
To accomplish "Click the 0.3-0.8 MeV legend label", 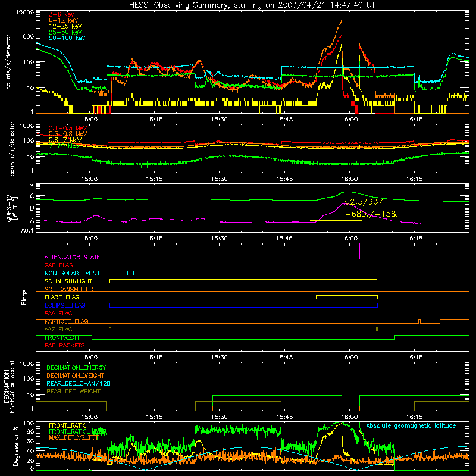I will (x=68, y=134).
